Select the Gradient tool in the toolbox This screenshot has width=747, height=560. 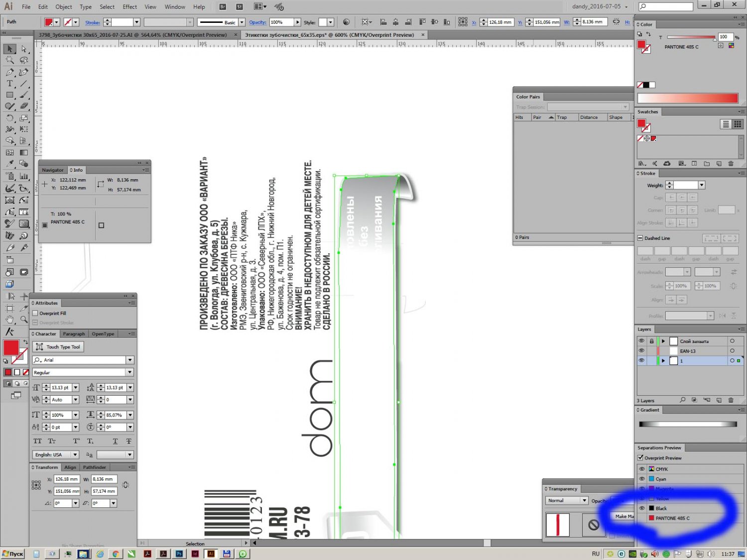point(23,153)
